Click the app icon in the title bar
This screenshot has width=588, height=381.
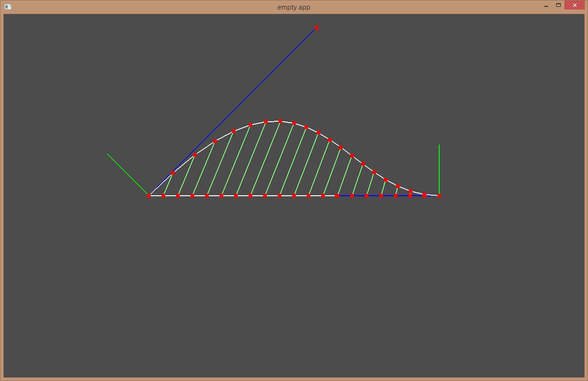coord(8,7)
